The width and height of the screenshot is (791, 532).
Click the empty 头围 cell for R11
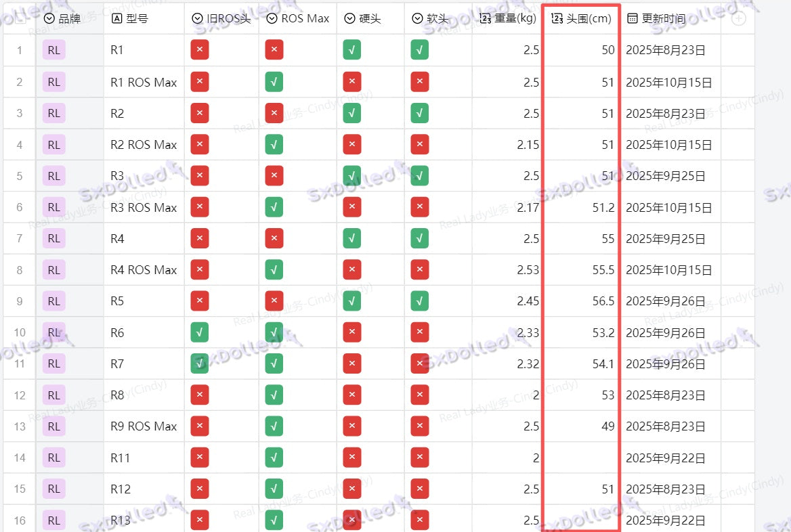[x=580, y=458]
